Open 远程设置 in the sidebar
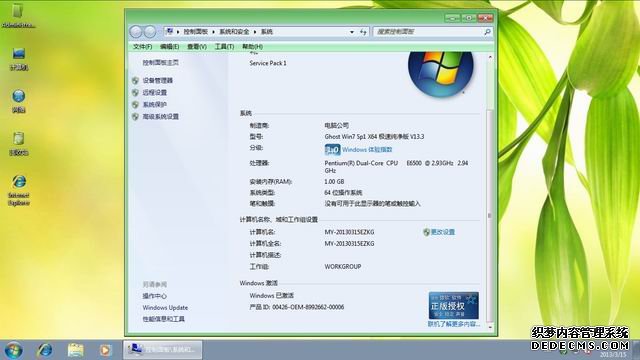Image resolution: width=640 pixels, height=360 pixels. (x=155, y=93)
